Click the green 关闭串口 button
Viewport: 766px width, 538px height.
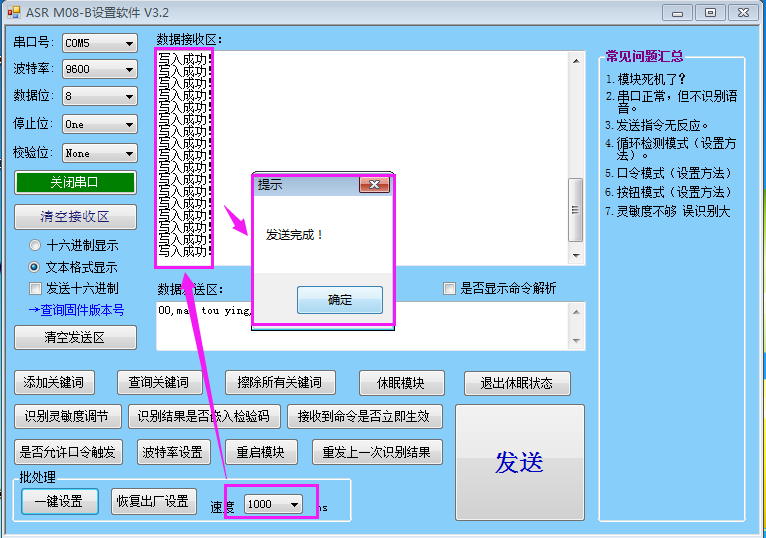[75, 183]
